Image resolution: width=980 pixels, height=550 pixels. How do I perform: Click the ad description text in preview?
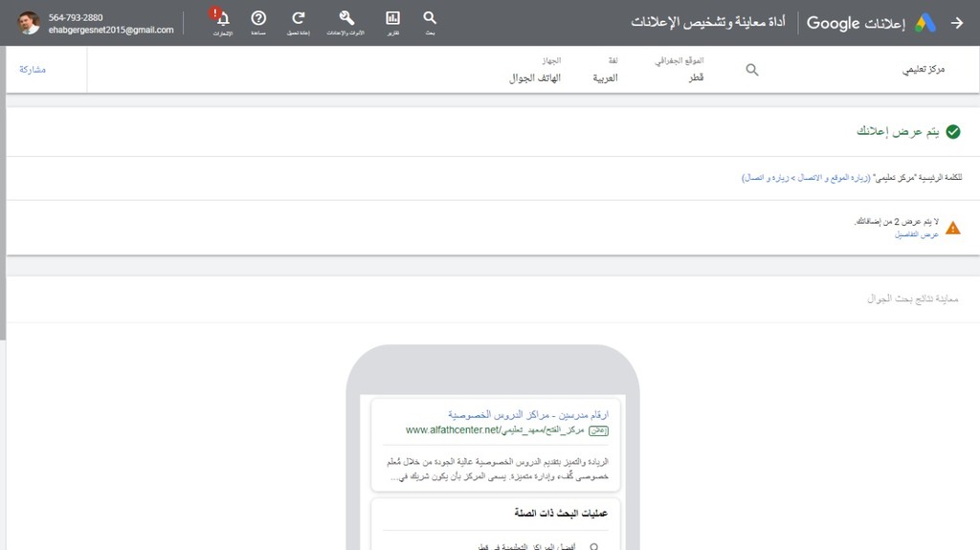click(x=498, y=469)
